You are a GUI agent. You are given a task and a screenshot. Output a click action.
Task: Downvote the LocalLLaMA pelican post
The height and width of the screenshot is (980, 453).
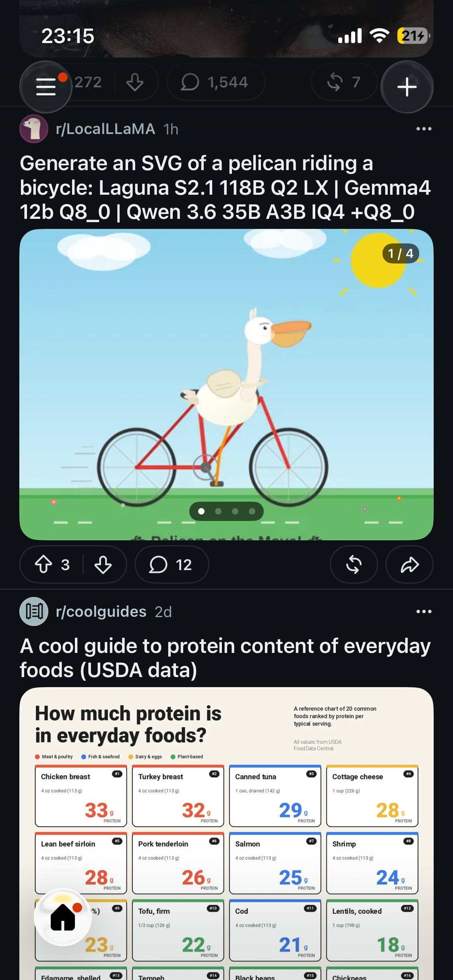pos(103,564)
